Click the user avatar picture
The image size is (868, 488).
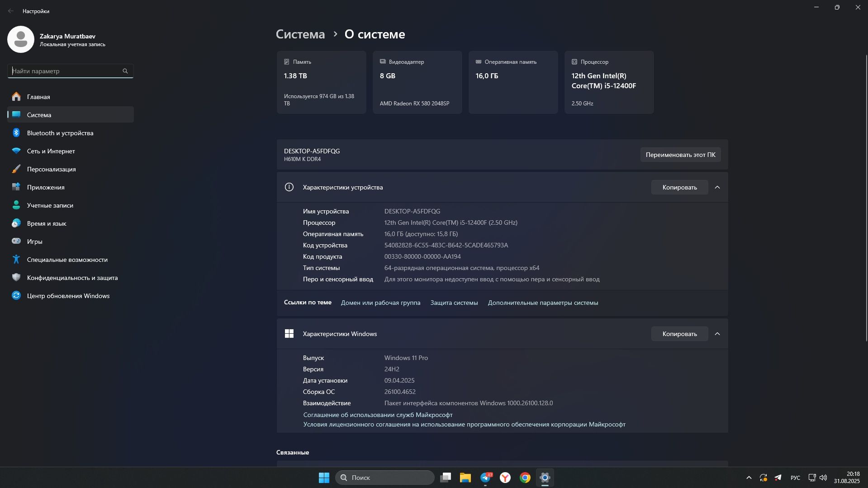21,39
